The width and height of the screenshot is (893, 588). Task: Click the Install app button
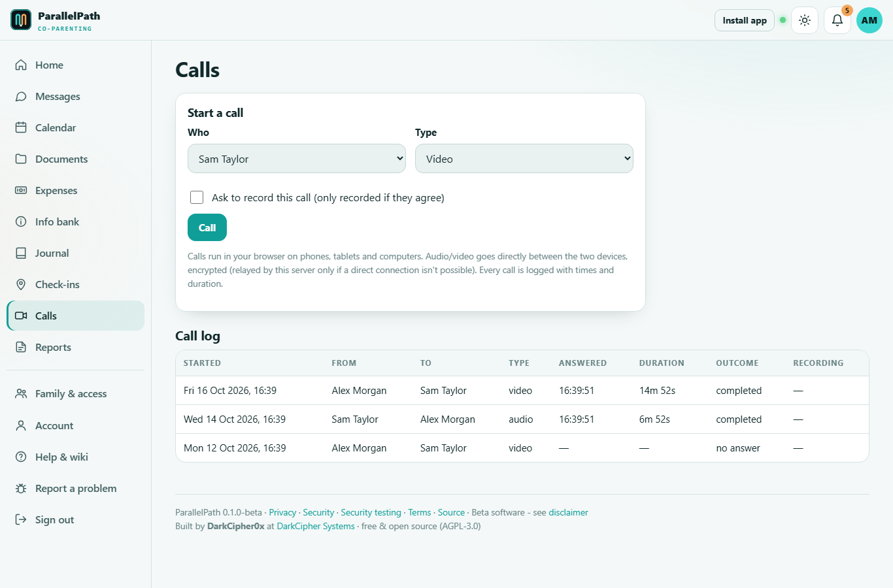tap(745, 20)
